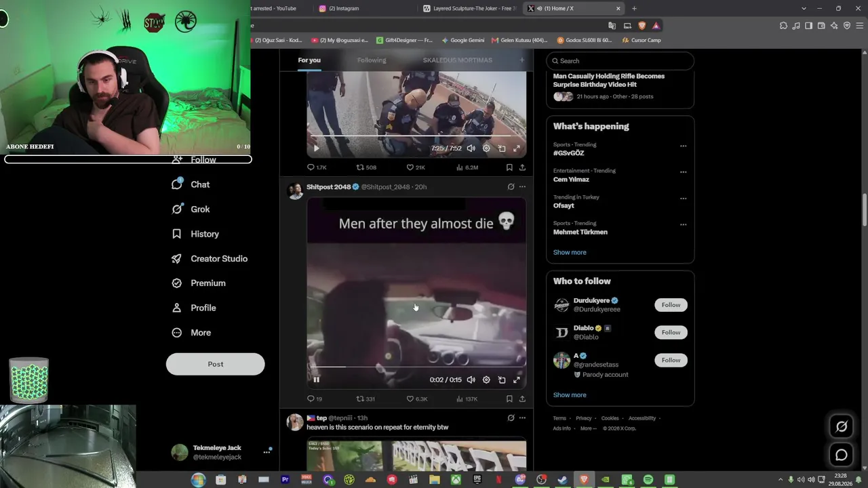The image size is (868, 488).
Task: Click the Post button
Action: [x=215, y=364]
